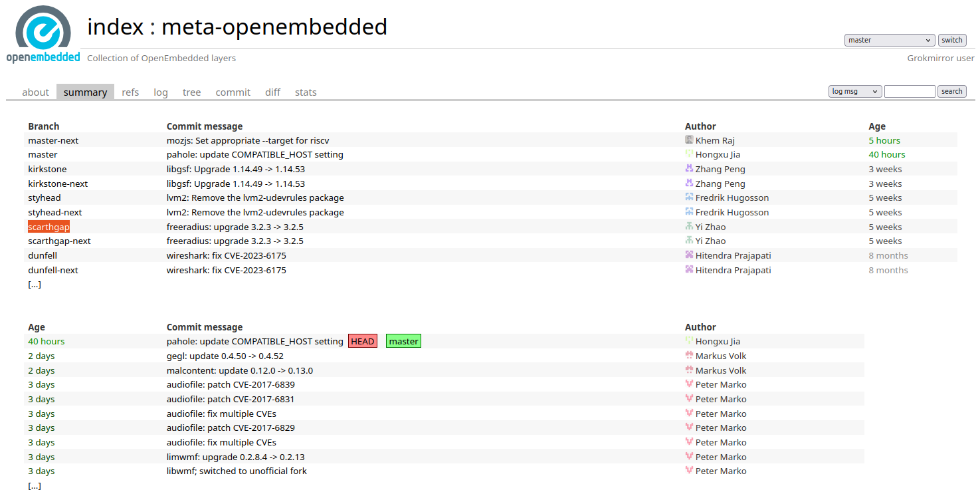The image size is (980, 498).
Task: Click Fredrik Hugosson's avatar icon
Action: coord(689,197)
